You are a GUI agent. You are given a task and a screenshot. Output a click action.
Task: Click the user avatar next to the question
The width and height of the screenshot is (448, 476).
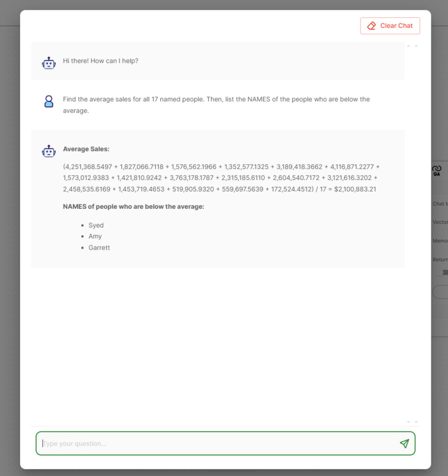click(x=48, y=101)
